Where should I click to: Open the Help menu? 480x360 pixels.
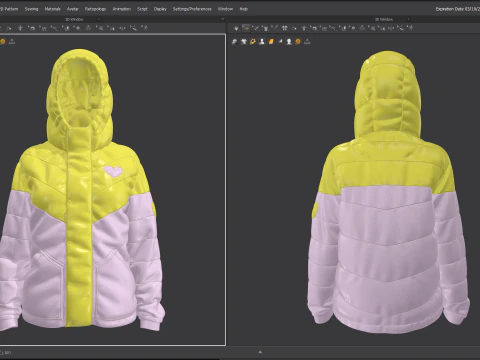pos(244,9)
